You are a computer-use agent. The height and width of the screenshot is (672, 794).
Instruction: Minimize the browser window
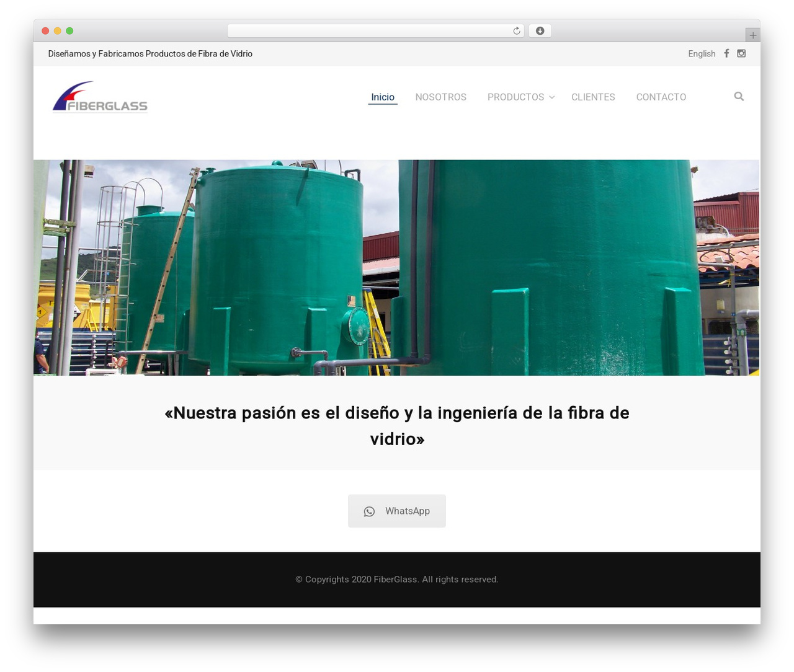point(58,31)
